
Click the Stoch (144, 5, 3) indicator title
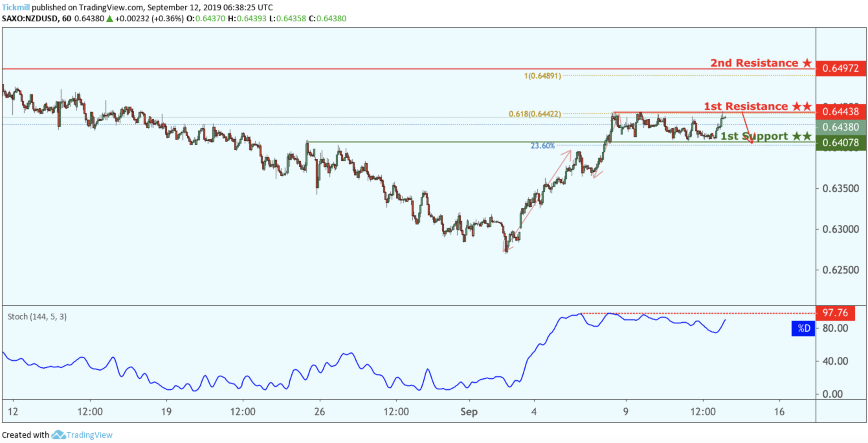click(37, 317)
